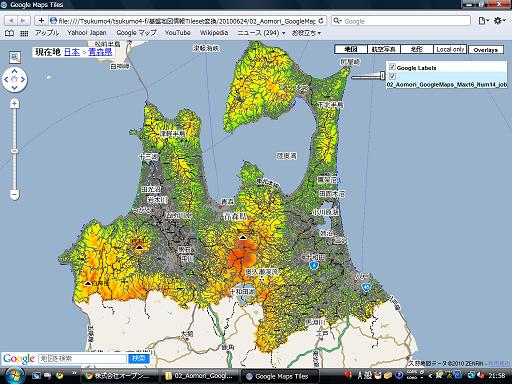The height and width of the screenshot is (384, 512).
Task: Show all bookmarks with the book icon
Action: coord(9,33)
